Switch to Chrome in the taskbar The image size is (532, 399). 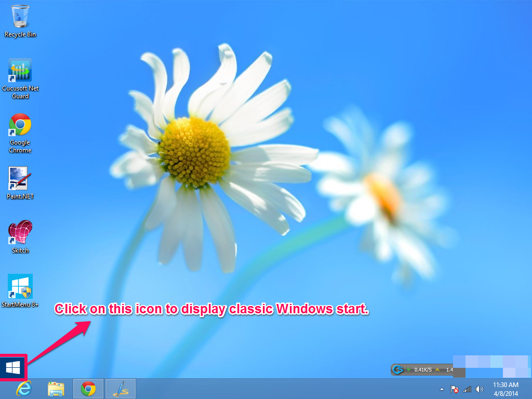click(x=88, y=389)
